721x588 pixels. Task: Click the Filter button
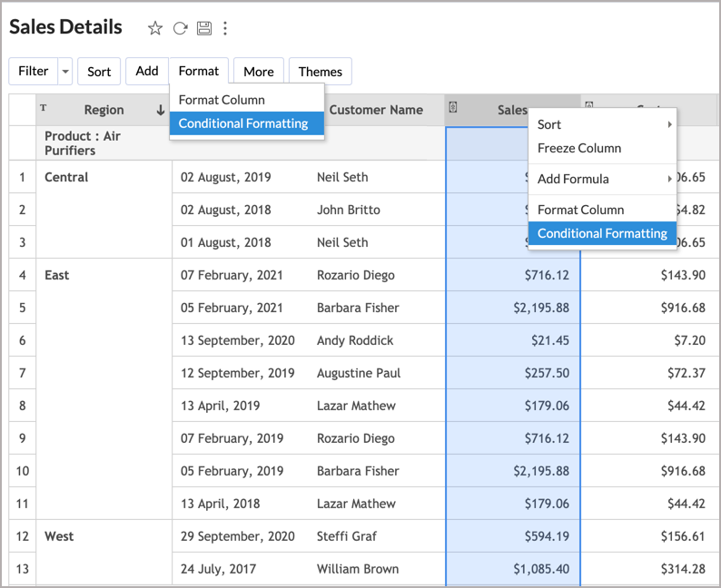pos(34,72)
